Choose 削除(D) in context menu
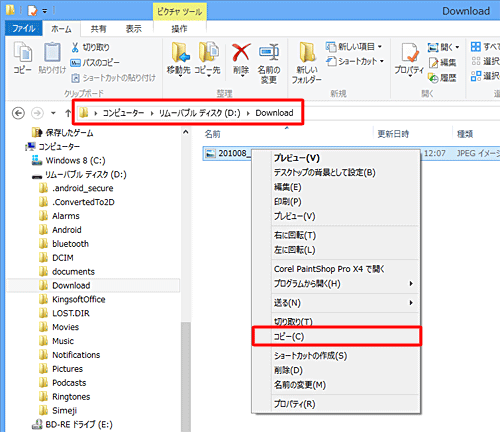This screenshot has height=432, width=500. 336,370
